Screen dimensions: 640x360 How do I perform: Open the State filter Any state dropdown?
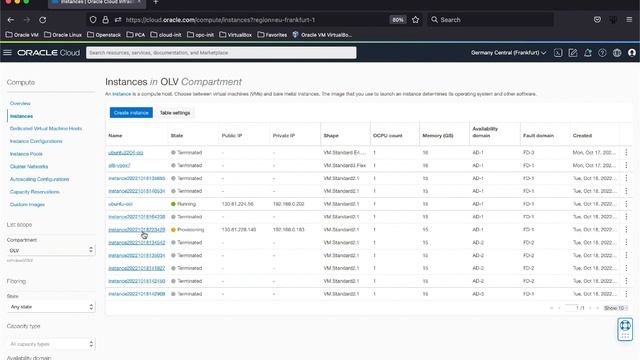(x=51, y=307)
